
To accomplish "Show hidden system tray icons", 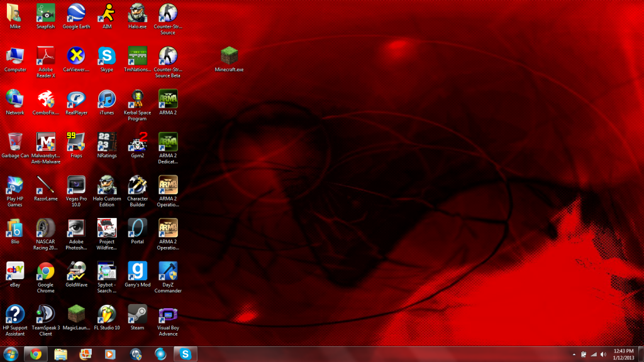I will [x=574, y=354].
